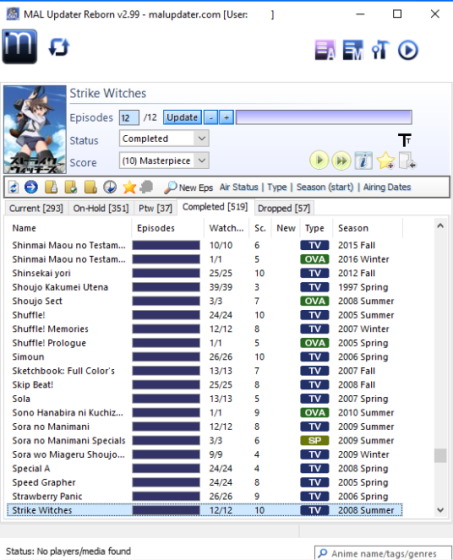The image size is (453, 560).
Task: Click the gray speech bubble toolbar icon
Action: pyautogui.click(x=146, y=187)
